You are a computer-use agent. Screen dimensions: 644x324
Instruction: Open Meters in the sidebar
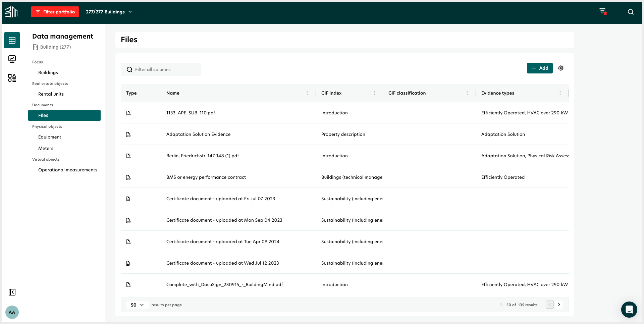[x=46, y=148]
